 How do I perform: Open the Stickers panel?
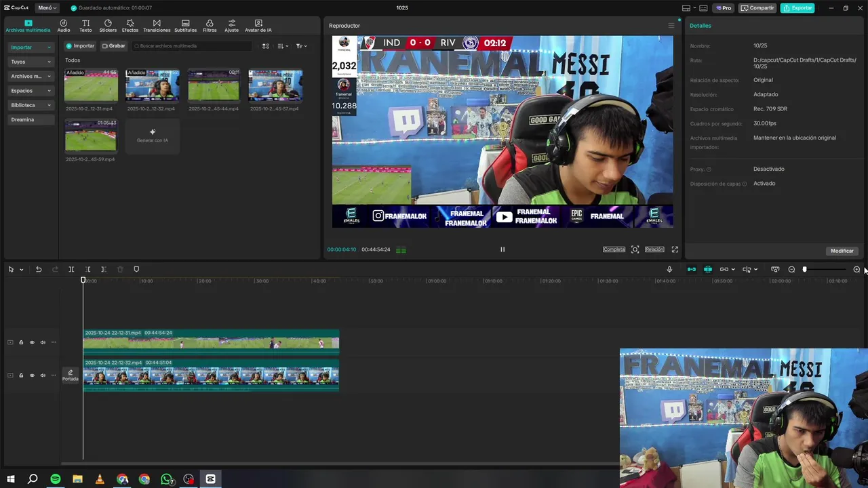(x=108, y=26)
